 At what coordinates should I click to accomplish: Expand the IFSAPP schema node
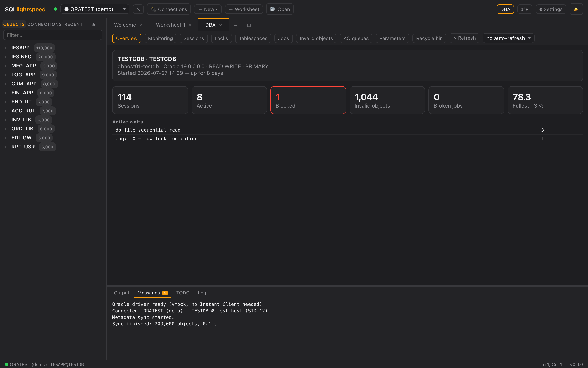point(6,48)
